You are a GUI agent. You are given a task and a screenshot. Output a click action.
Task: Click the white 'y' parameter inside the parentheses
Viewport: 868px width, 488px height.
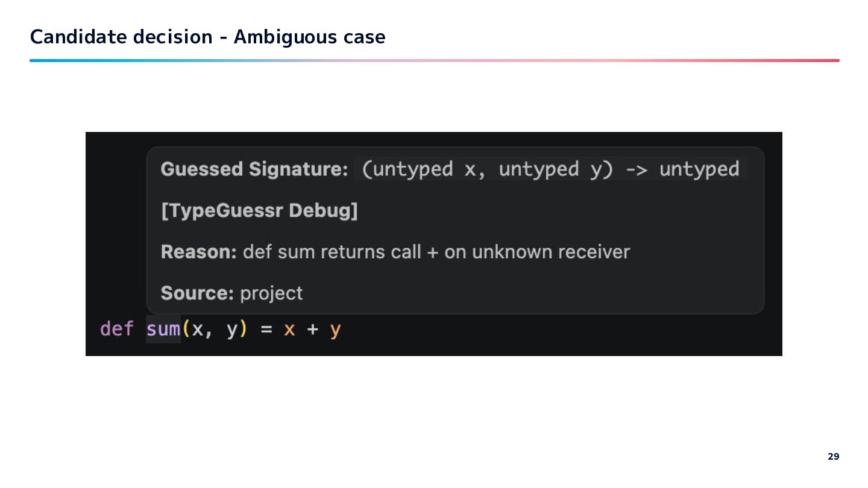232,330
